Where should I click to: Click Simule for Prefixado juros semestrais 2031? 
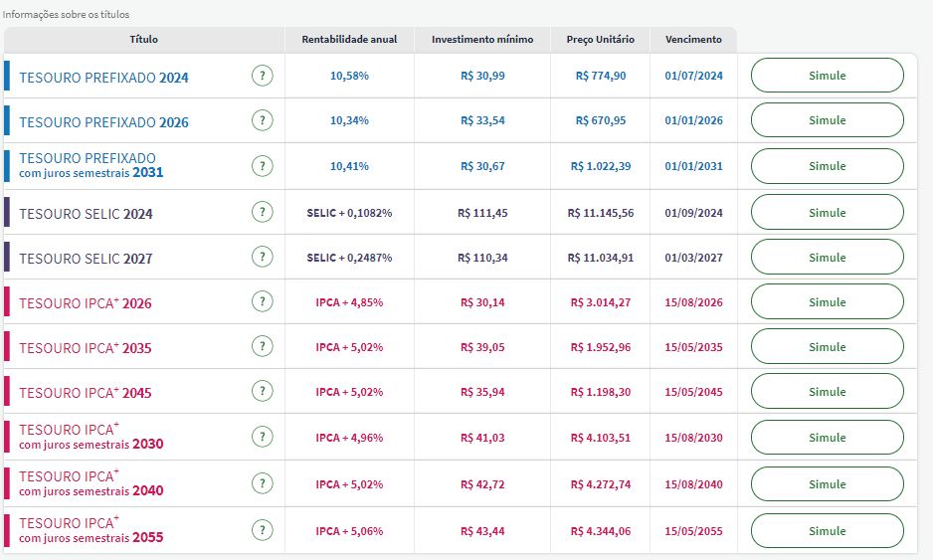click(828, 166)
